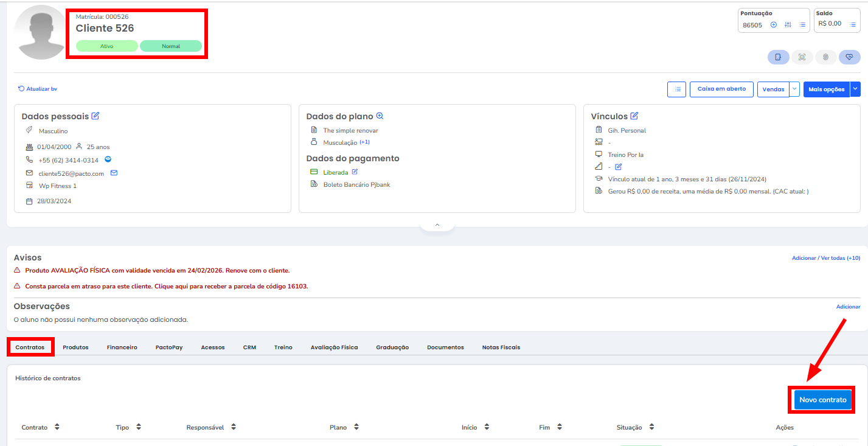Click the Novo contrato button
The image size is (868, 446).
(x=822, y=400)
